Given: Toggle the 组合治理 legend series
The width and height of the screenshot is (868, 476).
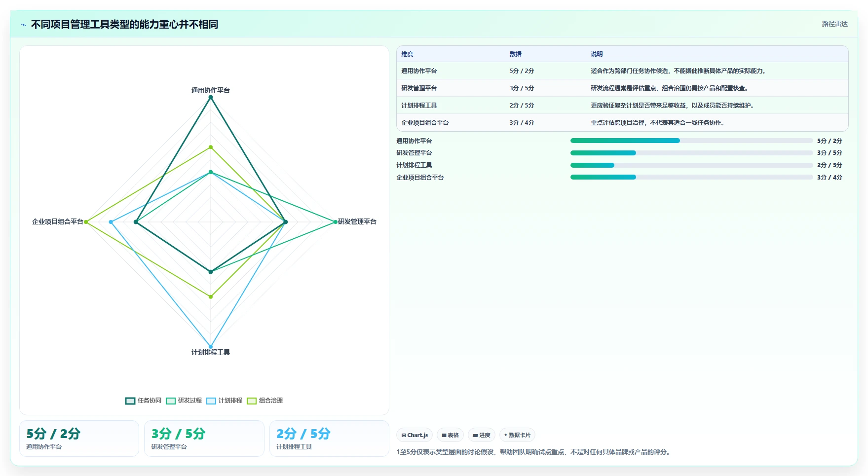Looking at the screenshot, I should [x=265, y=401].
